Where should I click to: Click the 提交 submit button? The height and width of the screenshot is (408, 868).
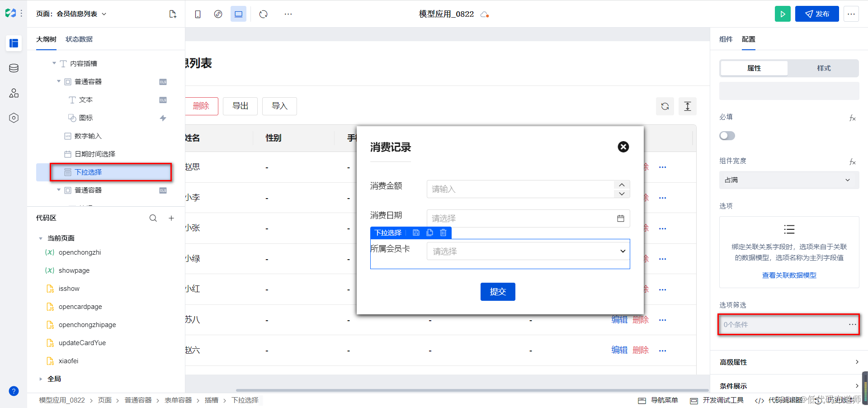pyautogui.click(x=498, y=292)
